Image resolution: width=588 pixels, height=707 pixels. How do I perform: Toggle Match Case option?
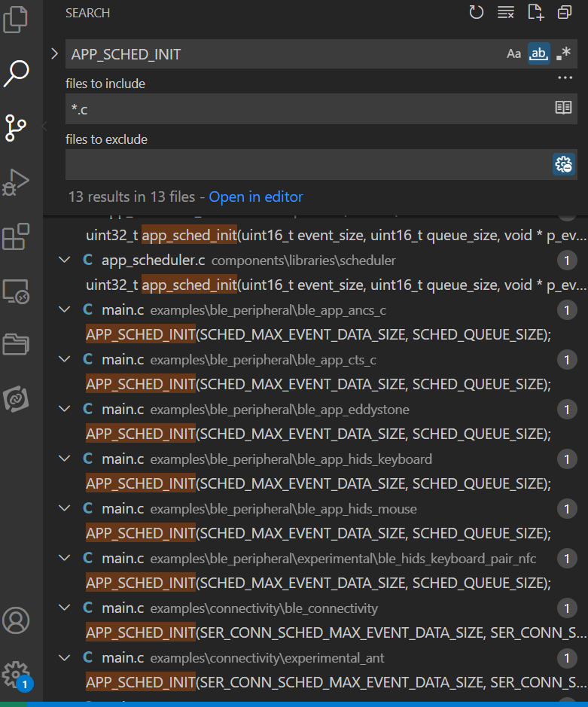513,54
